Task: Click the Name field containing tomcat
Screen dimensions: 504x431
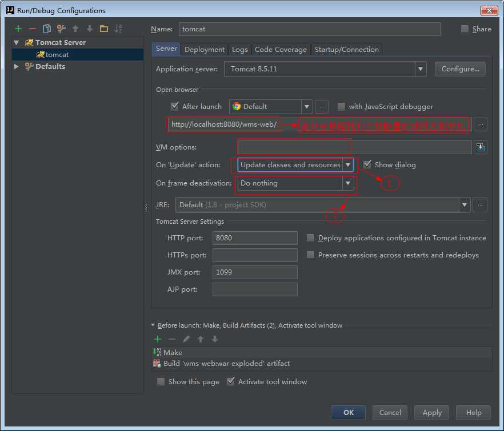Action: pyautogui.click(x=310, y=29)
